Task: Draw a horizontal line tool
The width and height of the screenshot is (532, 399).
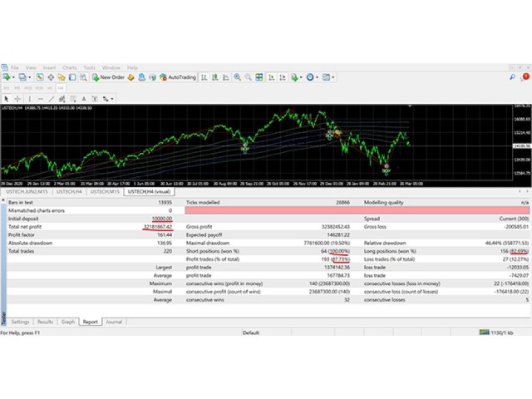Action: [41, 99]
